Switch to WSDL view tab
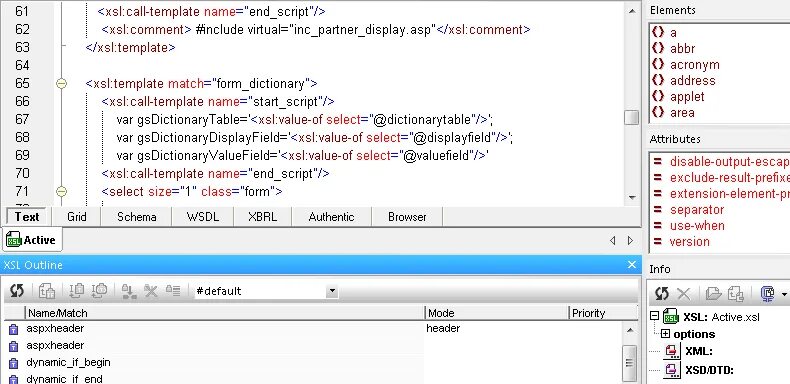The height and width of the screenshot is (384, 790). (203, 217)
